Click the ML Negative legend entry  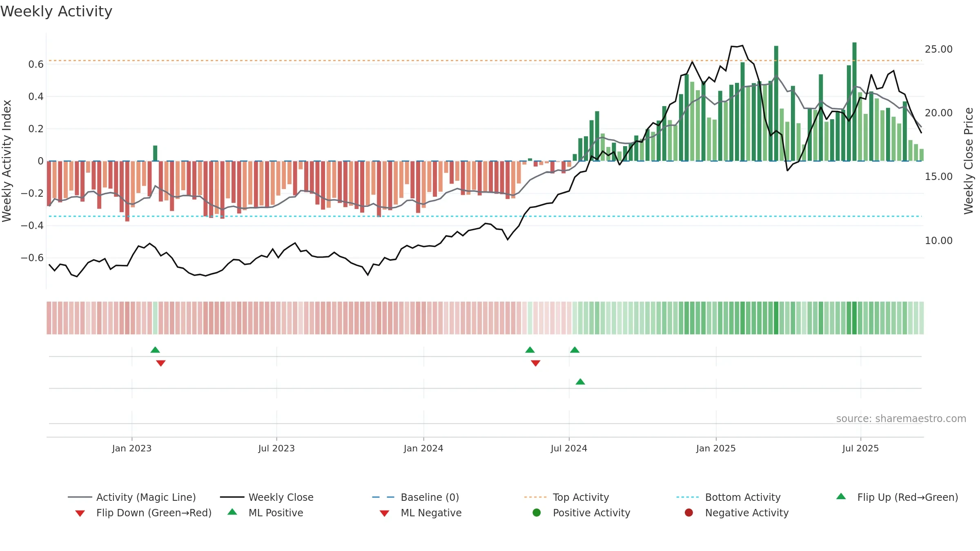(421, 513)
